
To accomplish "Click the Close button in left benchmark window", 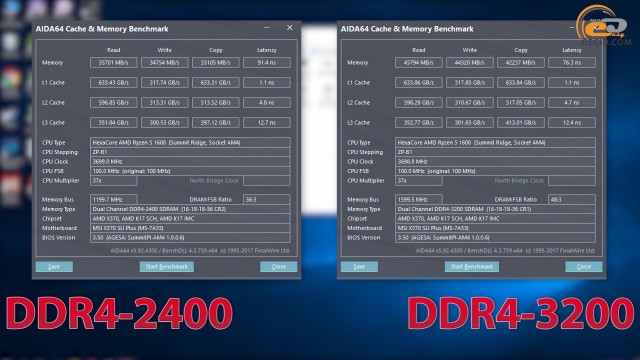I will tap(278, 267).
